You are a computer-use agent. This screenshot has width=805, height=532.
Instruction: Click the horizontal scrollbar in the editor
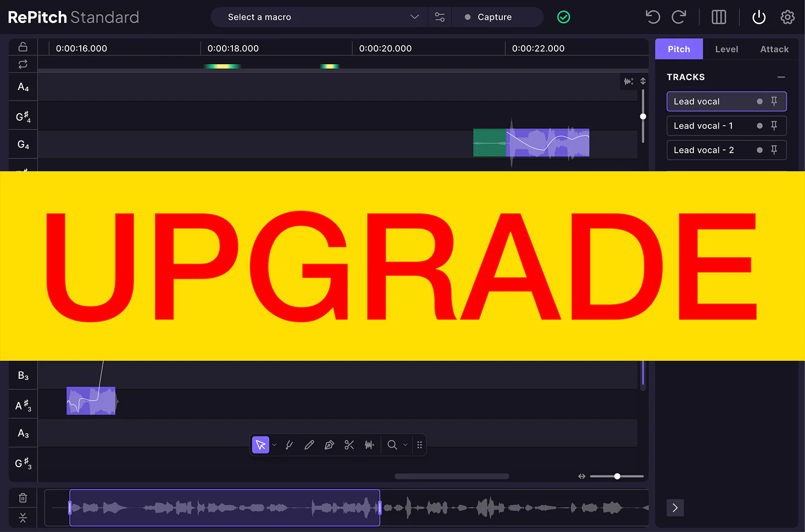[452, 476]
